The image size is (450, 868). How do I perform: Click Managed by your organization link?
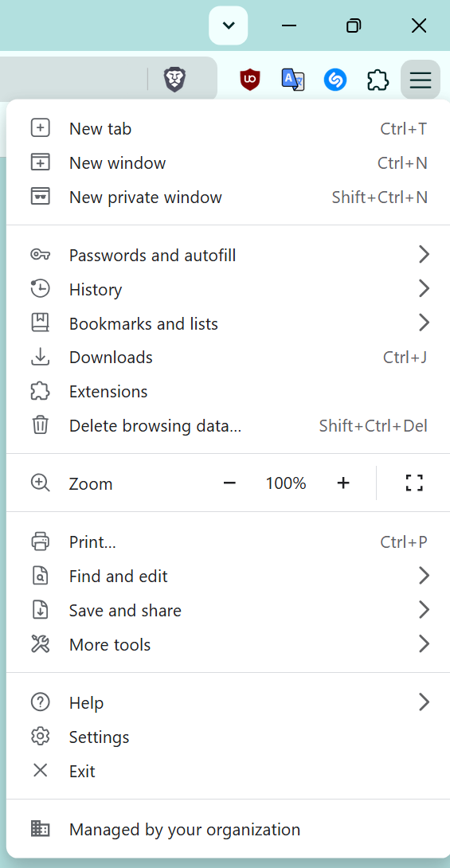click(x=228, y=830)
